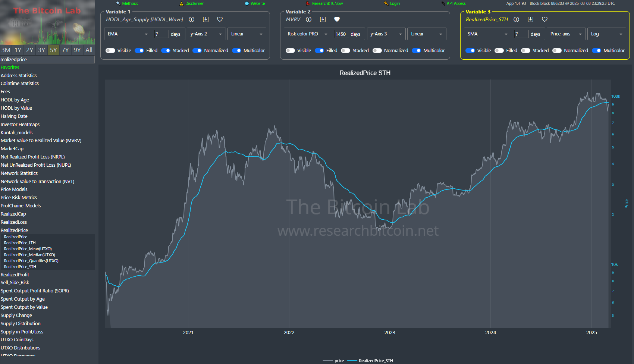634x364 pixels.
Task: Favorite Variable 1 using the heart icon
Action: point(220,19)
